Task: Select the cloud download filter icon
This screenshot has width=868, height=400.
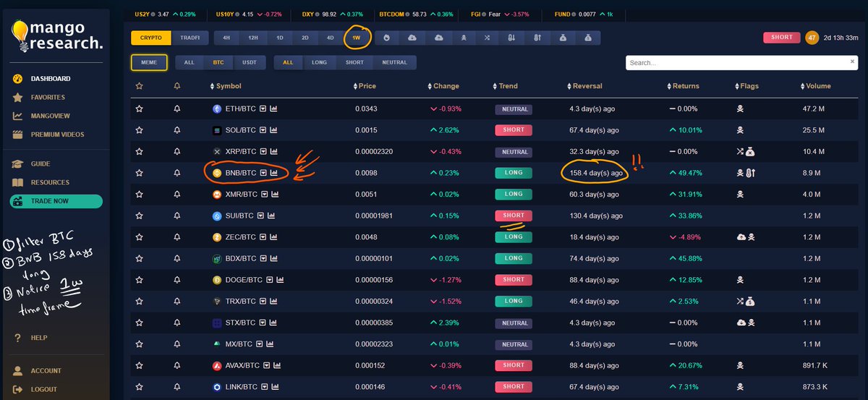Action: tap(412, 38)
